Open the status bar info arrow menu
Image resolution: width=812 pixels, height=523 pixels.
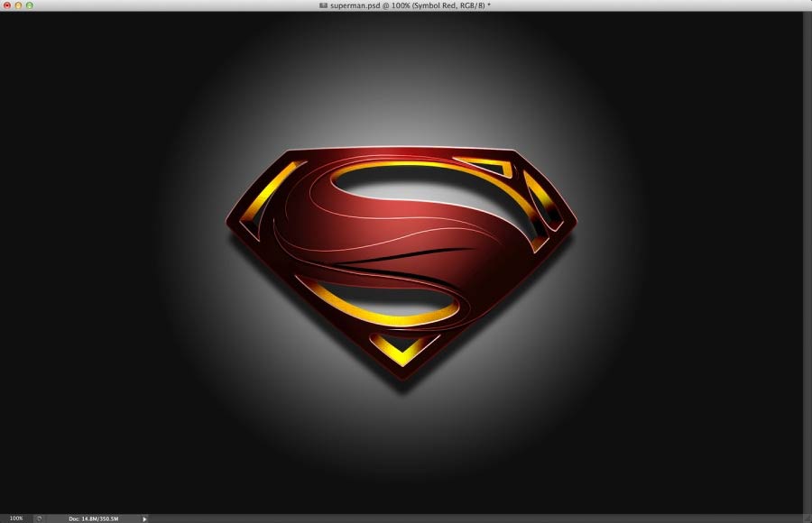pos(144,518)
